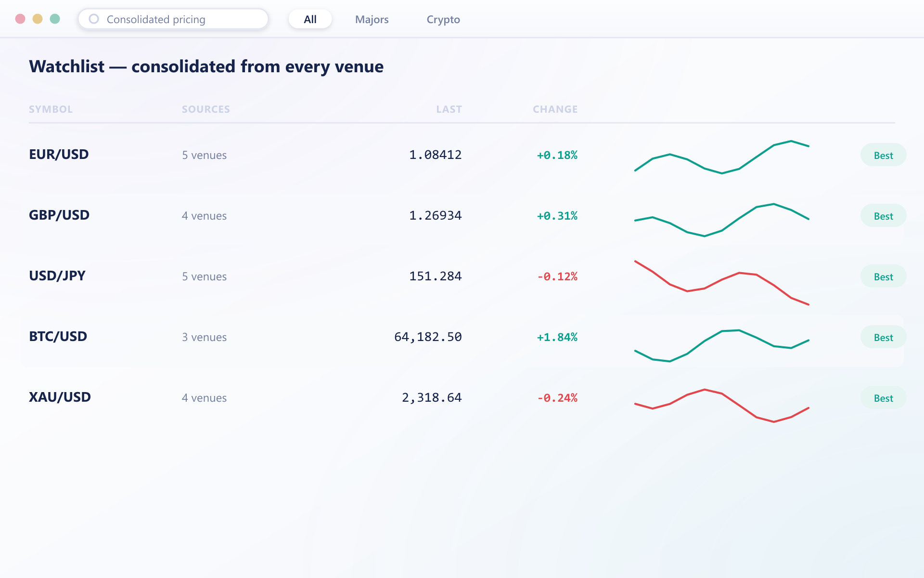Image resolution: width=924 pixels, height=578 pixels.
Task: Click the USD/JPY symbol name
Action: [x=57, y=276]
